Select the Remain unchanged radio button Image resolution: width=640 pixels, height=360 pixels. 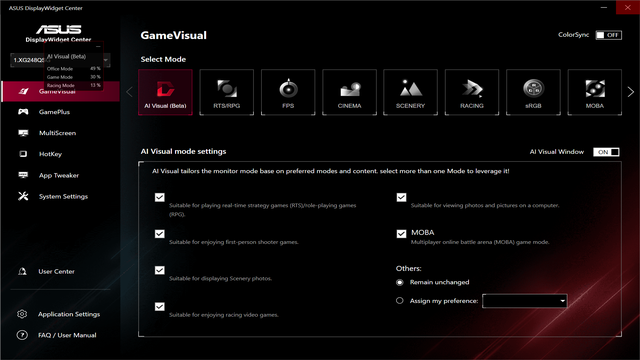[x=400, y=282]
